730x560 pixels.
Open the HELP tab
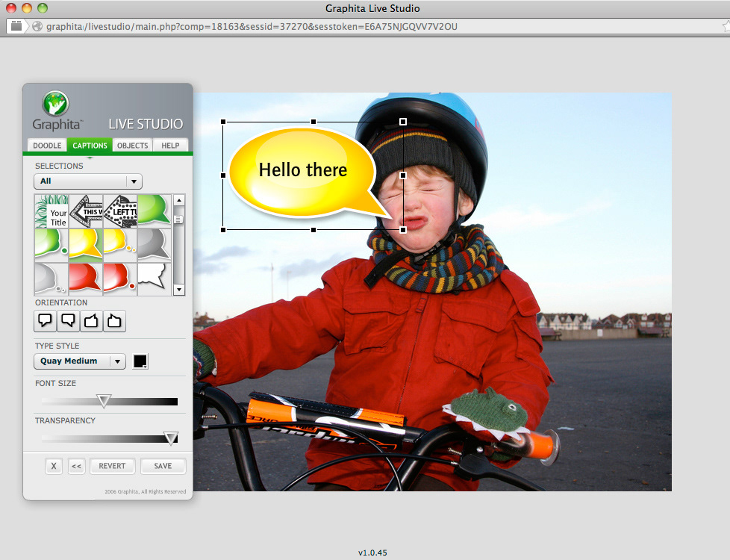[x=170, y=146]
